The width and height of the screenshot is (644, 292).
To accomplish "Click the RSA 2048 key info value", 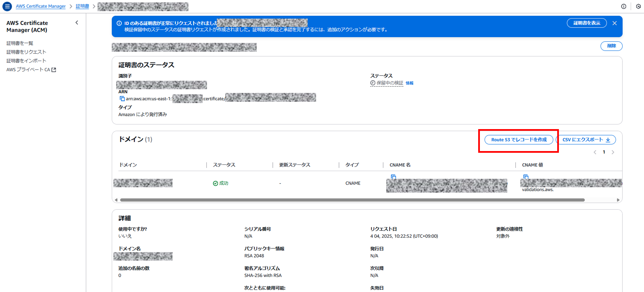I will pos(254,256).
